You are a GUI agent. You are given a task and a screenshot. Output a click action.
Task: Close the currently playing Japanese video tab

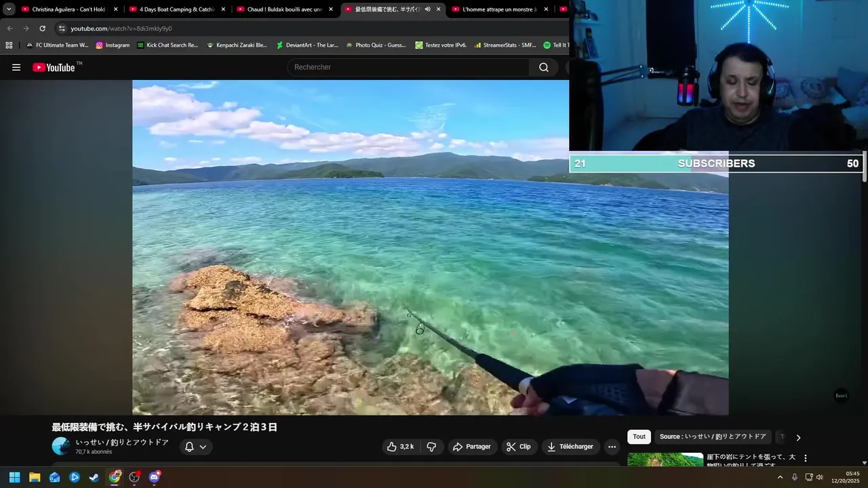click(x=438, y=9)
